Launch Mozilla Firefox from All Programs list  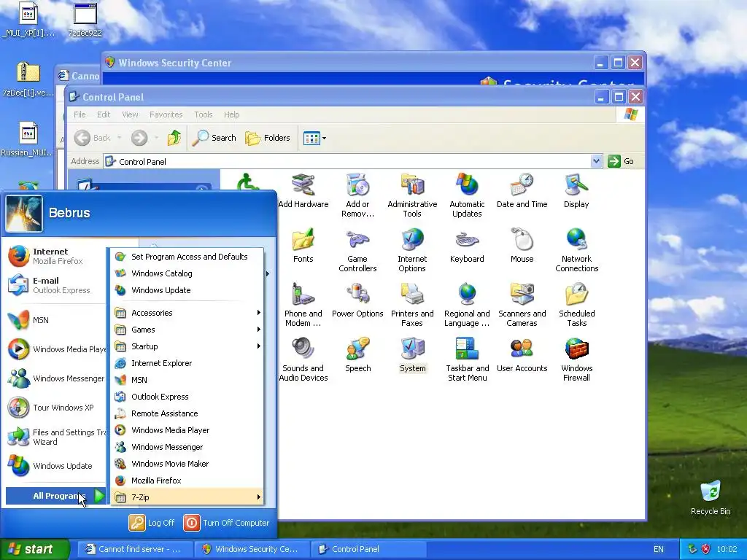pos(188,481)
